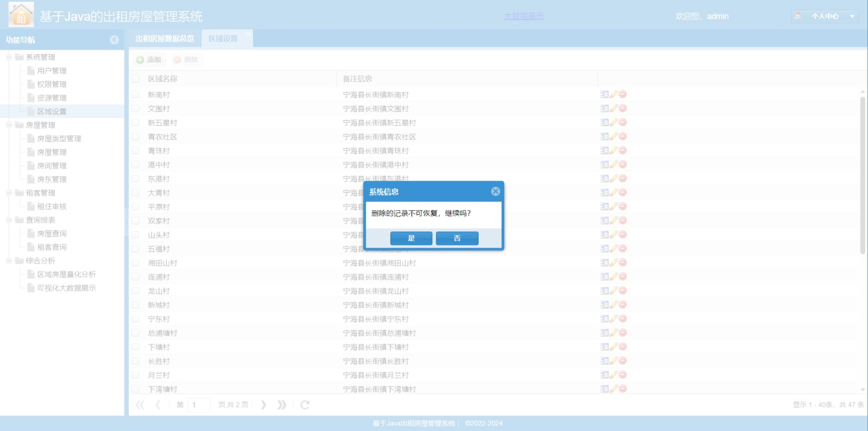
Task: Jump to the last page arrow
Action: pos(282,405)
